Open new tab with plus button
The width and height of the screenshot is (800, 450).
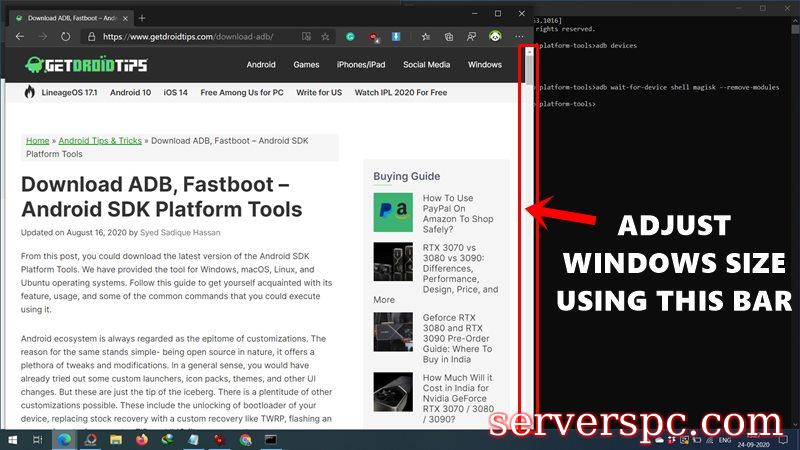pyautogui.click(x=142, y=17)
